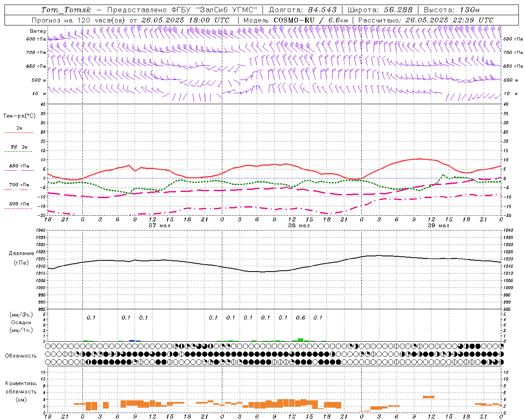
Task: Click the tallest green precipitation bar
Action: pos(301,340)
